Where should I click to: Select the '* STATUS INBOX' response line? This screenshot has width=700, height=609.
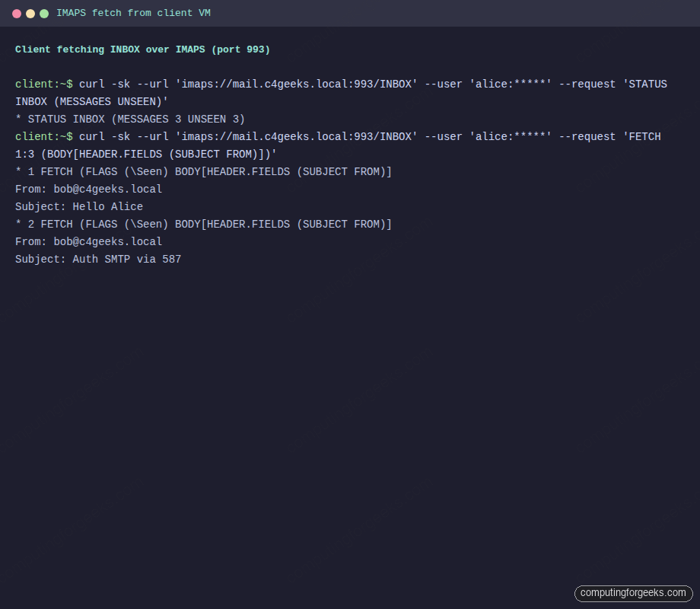pyautogui.click(x=130, y=119)
